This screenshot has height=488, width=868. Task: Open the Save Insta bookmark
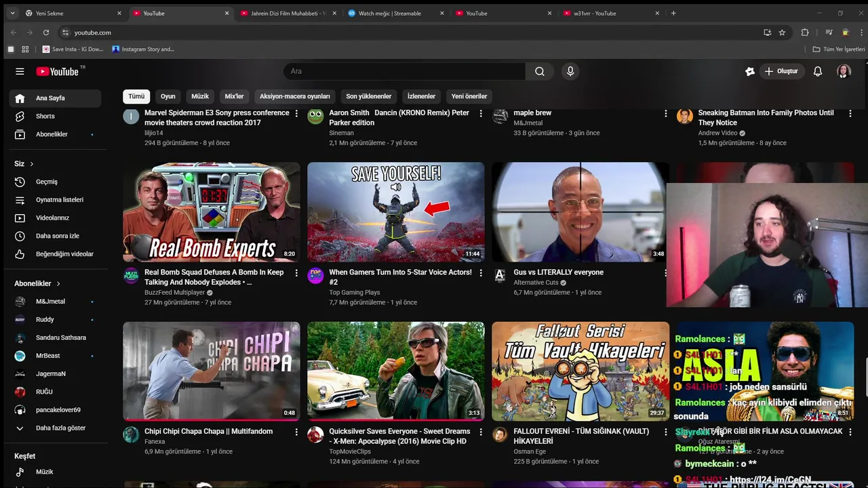(x=73, y=49)
